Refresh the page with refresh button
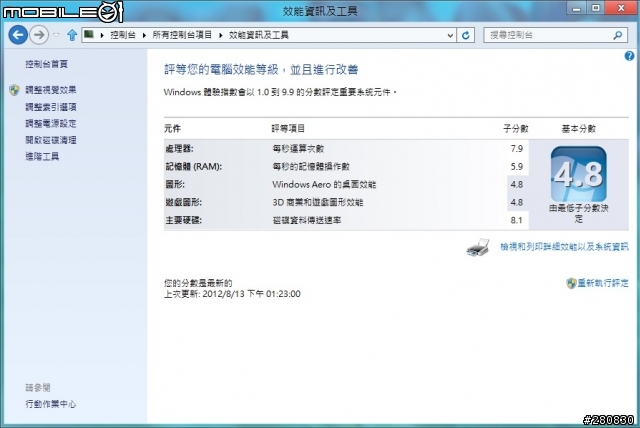The image size is (640, 428). coord(465,35)
